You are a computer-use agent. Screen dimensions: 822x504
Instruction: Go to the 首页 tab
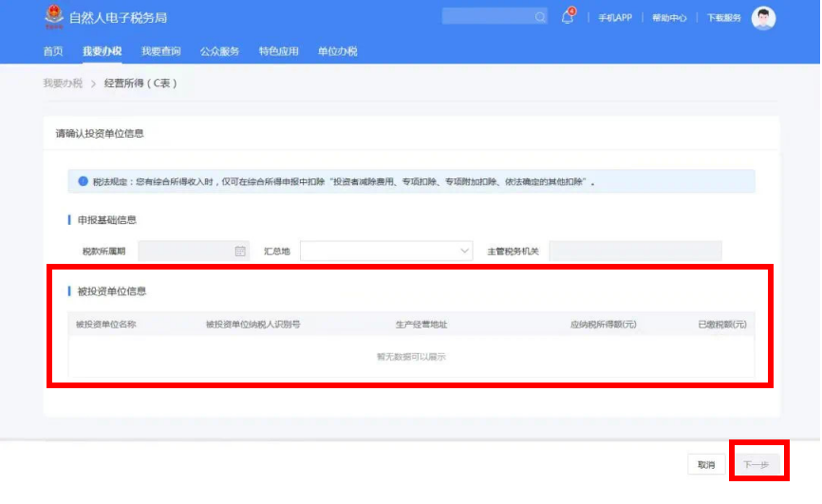(53, 51)
